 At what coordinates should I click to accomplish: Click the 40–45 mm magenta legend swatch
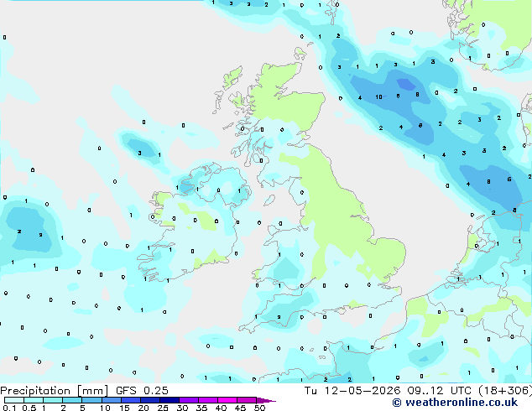(x=227, y=400)
